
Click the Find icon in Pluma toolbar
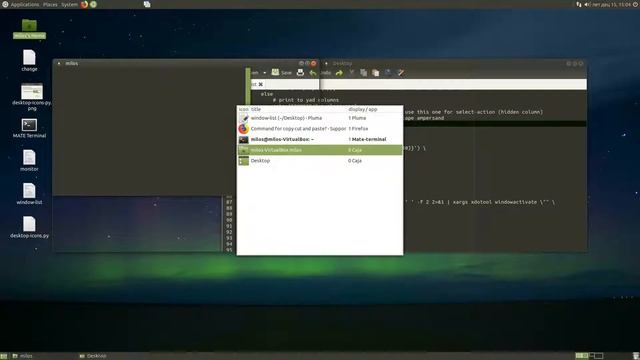coord(388,73)
